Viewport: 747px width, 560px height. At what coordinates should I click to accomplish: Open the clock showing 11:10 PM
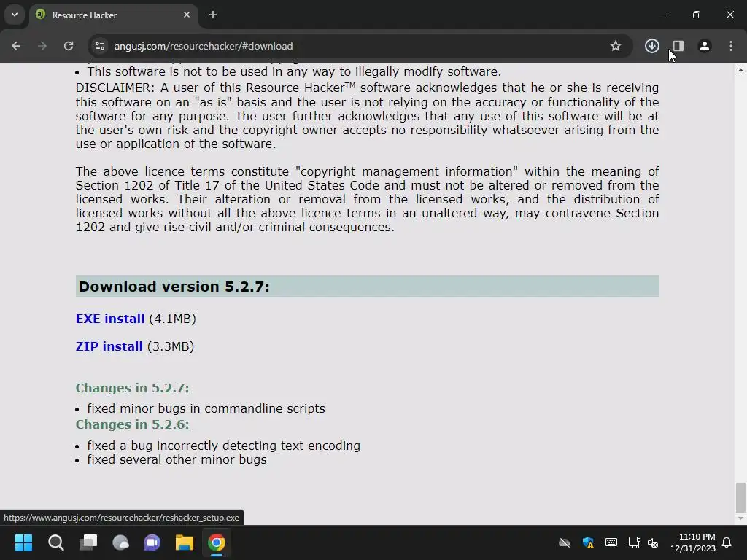point(693,542)
